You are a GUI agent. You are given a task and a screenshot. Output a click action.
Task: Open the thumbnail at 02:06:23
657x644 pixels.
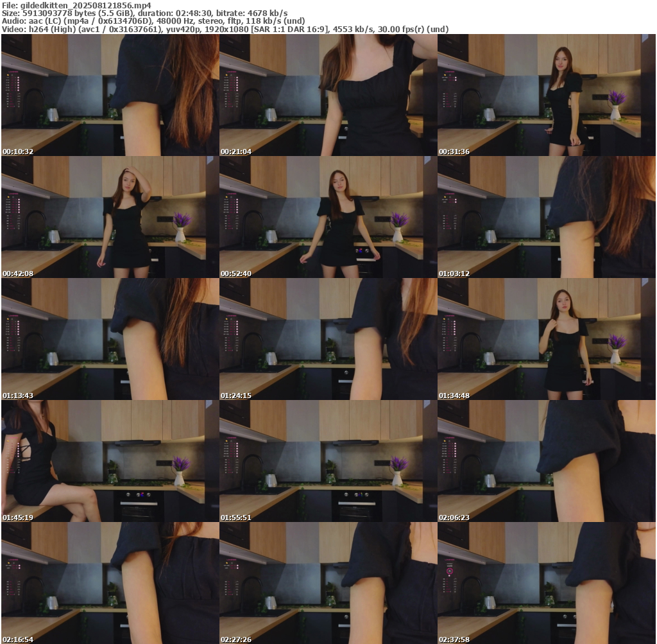coord(547,461)
